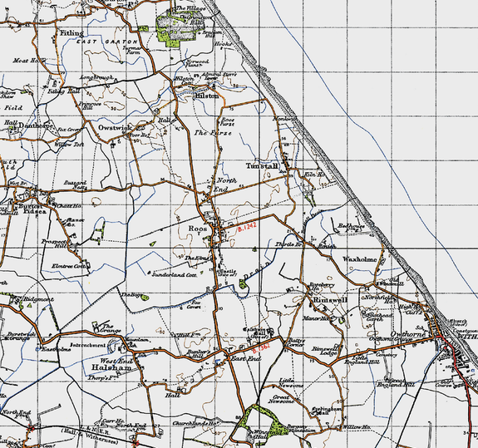Click the Fitling Hall label
This screenshot has height=448, width=478.
[64, 91]
